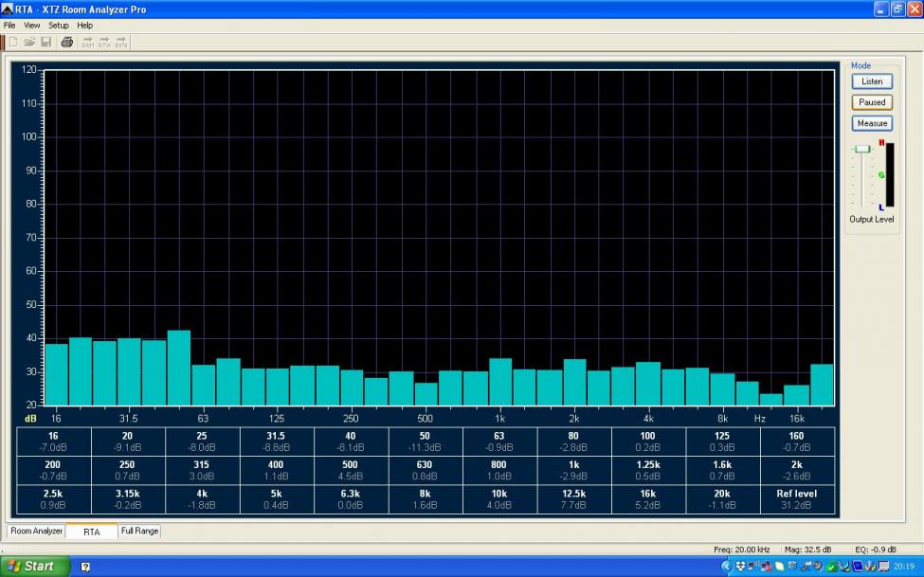The height and width of the screenshot is (577, 924).
Task: Switch to the Full Range tab
Action: (139, 532)
